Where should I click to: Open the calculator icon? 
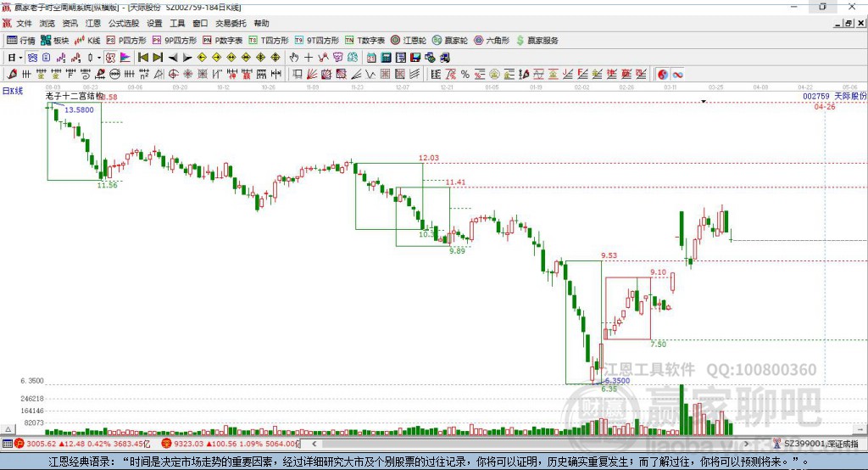(387, 58)
